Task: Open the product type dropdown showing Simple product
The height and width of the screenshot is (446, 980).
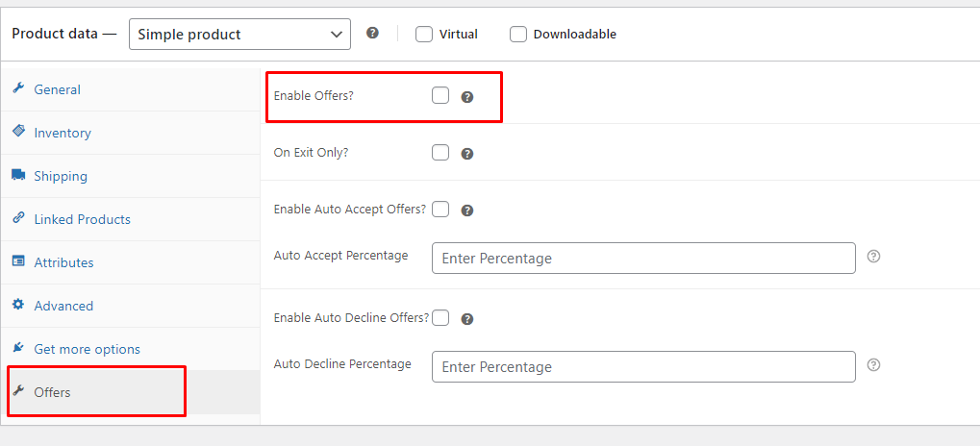Action: point(239,35)
